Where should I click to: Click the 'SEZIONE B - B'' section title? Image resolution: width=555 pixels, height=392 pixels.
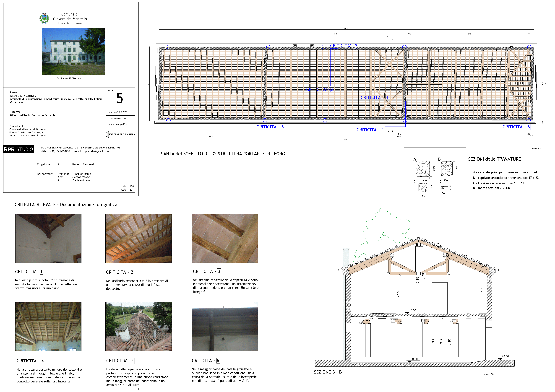click(x=328, y=372)
